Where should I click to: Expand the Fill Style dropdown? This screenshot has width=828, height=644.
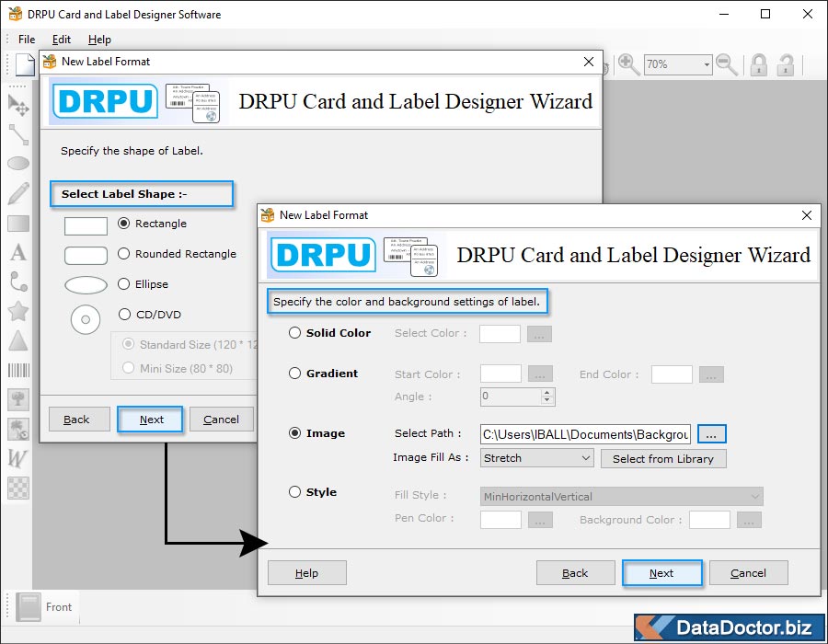tap(622, 496)
